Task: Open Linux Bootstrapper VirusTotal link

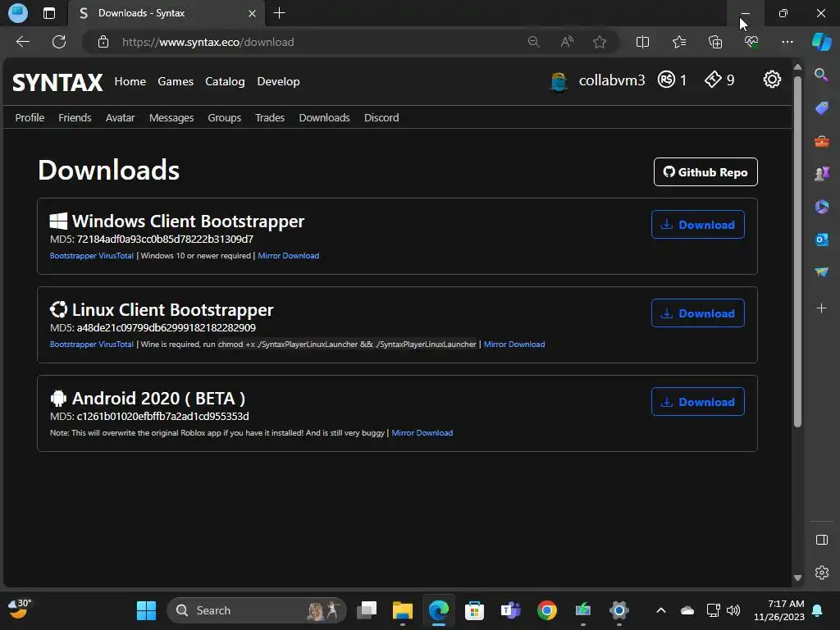Action: pyautogui.click(x=92, y=344)
